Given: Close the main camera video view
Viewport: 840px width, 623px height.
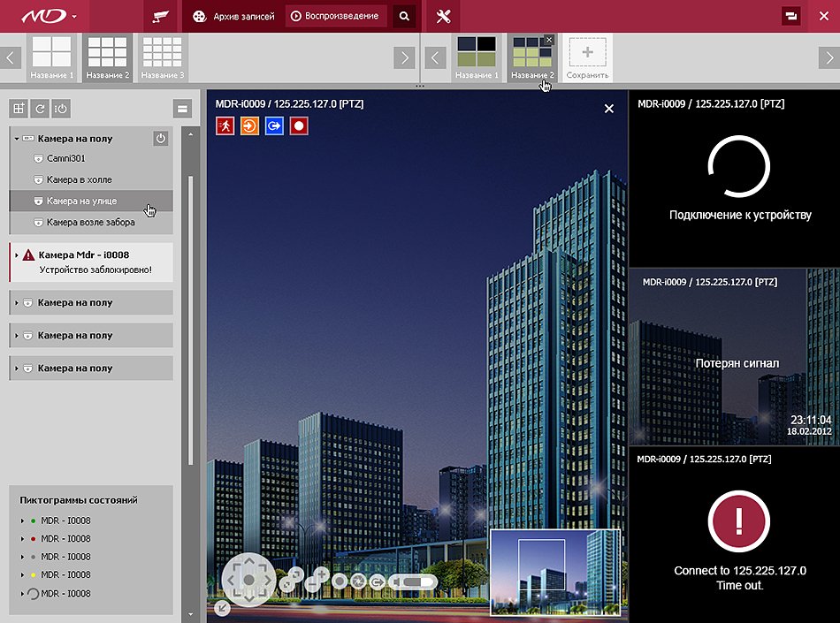Looking at the screenshot, I should [x=608, y=108].
